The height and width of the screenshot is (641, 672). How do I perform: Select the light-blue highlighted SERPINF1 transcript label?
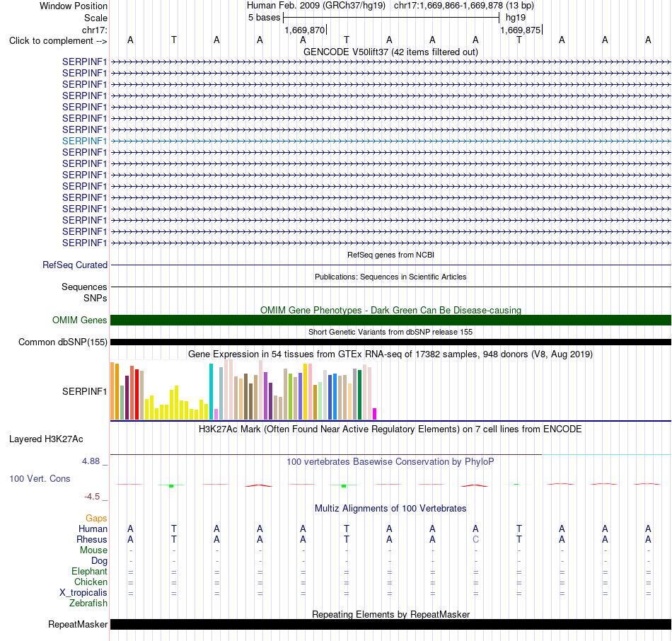pyautogui.click(x=84, y=141)
